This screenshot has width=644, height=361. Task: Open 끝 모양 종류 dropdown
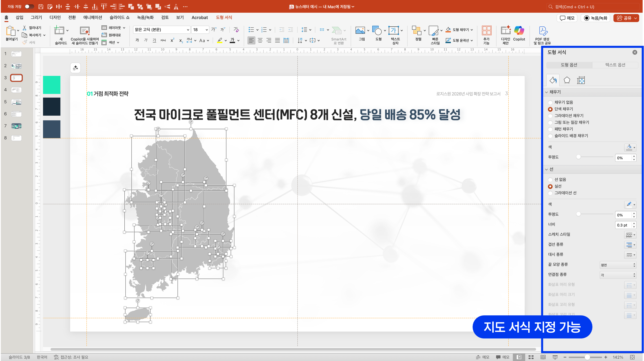[x=618, y=265]
